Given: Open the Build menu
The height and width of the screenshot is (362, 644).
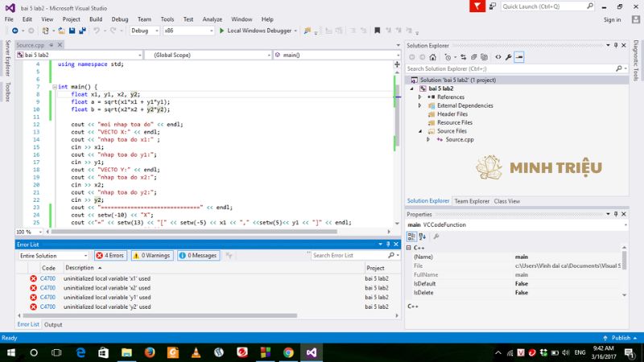Looking at the screenshot, I should 96,19.
